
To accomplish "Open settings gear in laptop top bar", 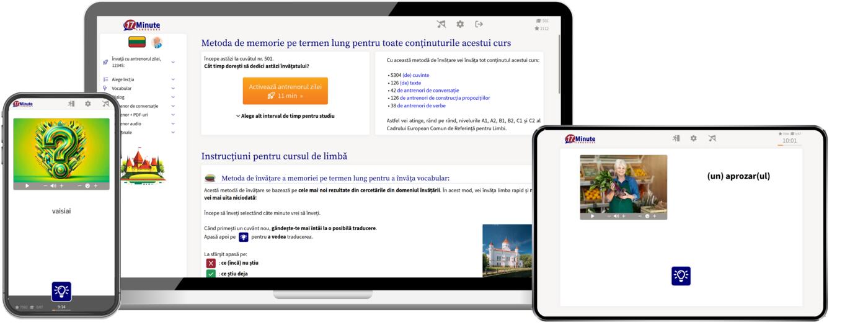I will (x=460, y=24).
